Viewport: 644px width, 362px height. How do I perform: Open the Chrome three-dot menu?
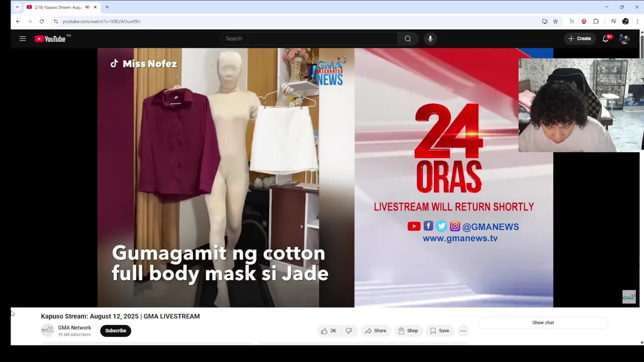click(637, 21)
